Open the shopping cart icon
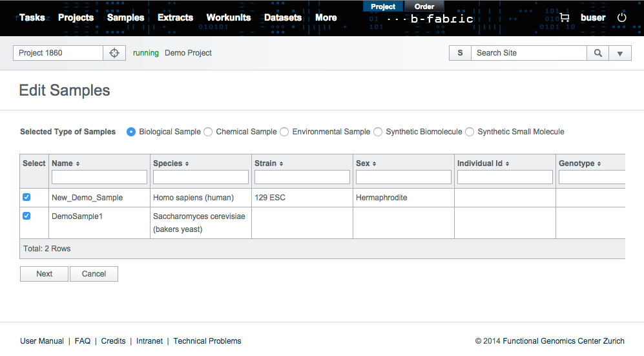Screen dimensions: 644x356 [x=565, y=17]
